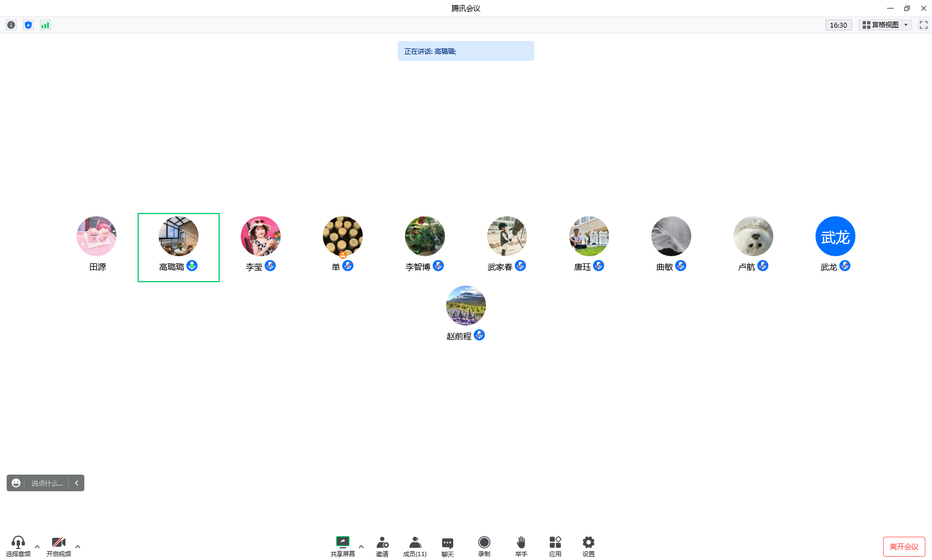932x560 pixels.
Task: Open the chat panel
Action: pos(448,546)
